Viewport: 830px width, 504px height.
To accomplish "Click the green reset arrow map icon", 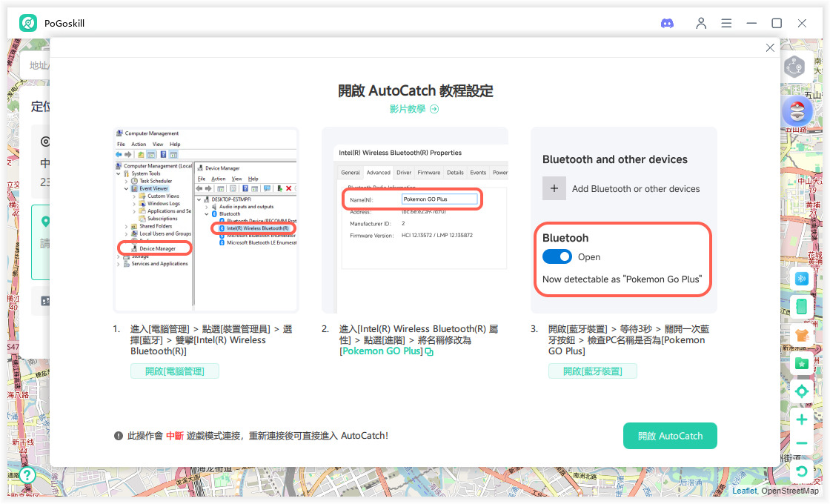I will pyautogui.click(x=801, y=471).
